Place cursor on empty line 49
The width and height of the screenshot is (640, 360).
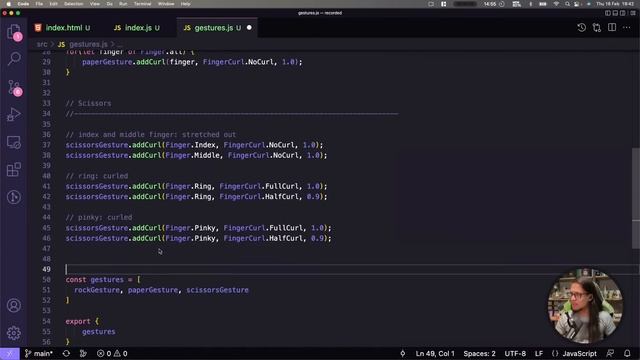pos(351,269)
